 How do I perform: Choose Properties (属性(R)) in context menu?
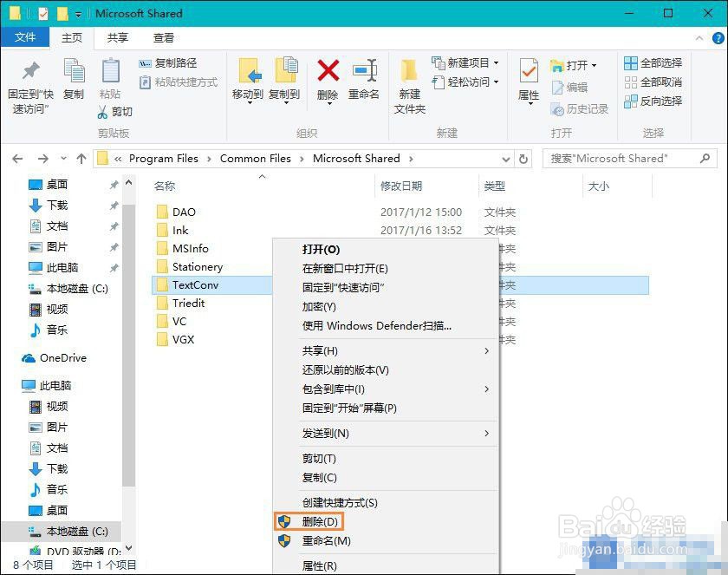386,565
